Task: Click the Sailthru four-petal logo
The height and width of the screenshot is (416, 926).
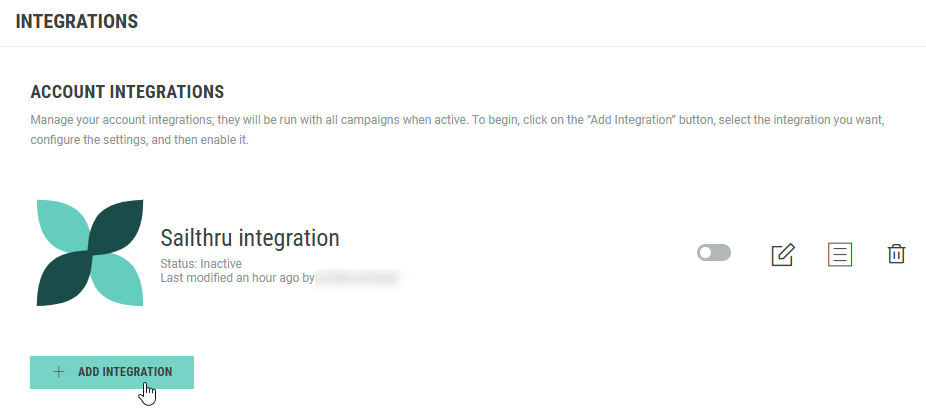Action: click(89, 252)
